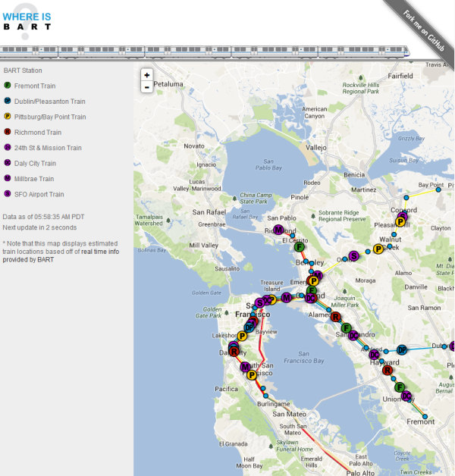The height and width of the screenshot is (476, 455).
Task: Click the 24th St & Mission Train legend icon
Action: pos(8,147)
